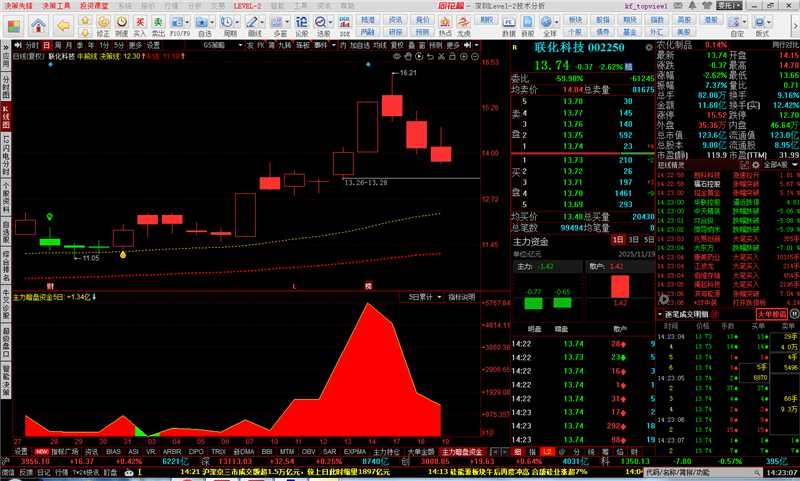Click the 美股 toolbar button
Image resolution: width=800 pixels, height=481 pixels.
pyautogui.click(x=684, y=32)
